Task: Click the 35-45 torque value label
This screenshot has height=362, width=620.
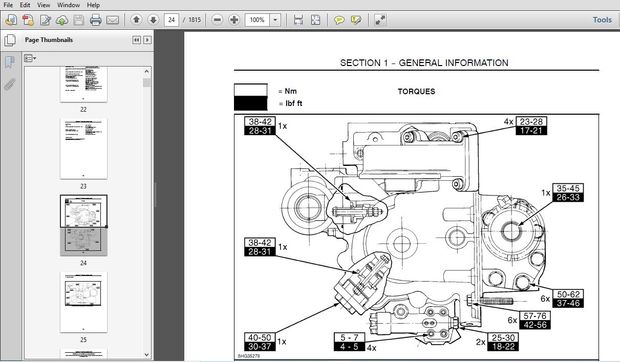Action: 568,188
